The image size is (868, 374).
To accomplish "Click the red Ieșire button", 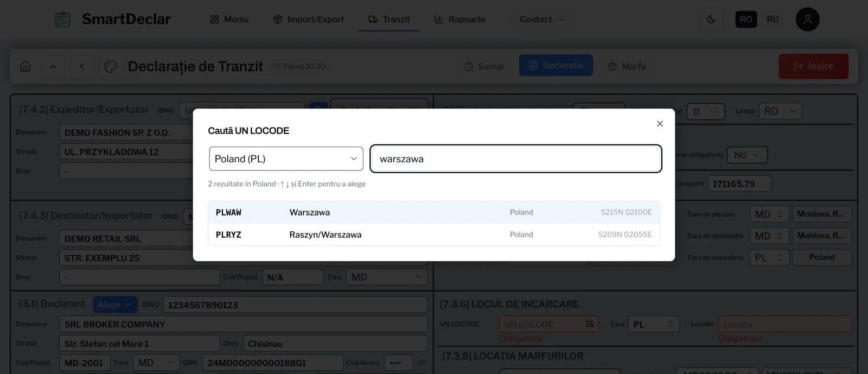I will click(814, 66).
